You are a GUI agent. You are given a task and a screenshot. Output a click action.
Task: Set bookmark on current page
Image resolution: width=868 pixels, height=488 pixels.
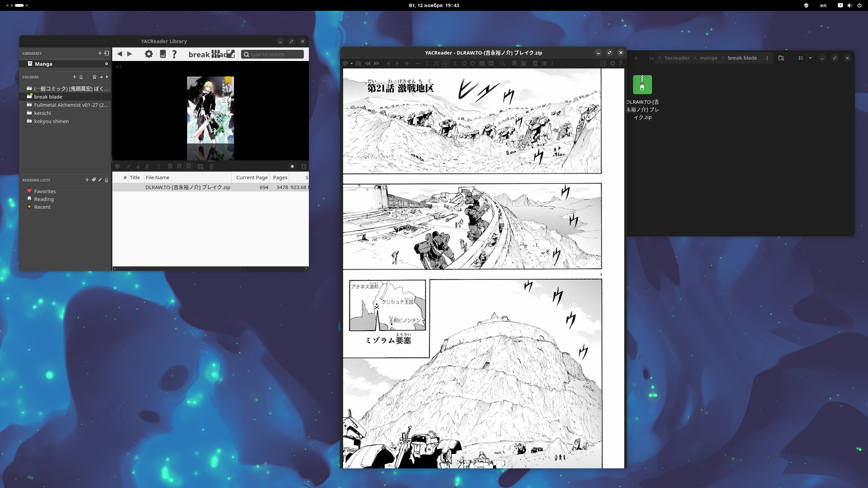[514, 63]
